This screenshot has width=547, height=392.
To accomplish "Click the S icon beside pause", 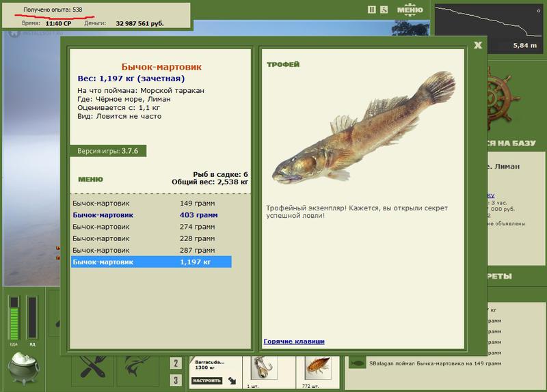I will (x=384, y=10).
